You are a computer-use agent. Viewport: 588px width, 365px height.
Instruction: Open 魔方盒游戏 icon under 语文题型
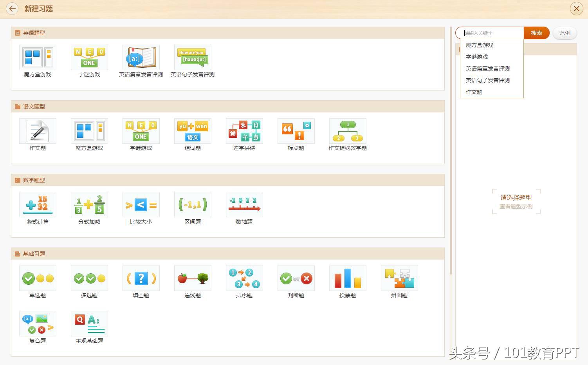coord(89,131)
